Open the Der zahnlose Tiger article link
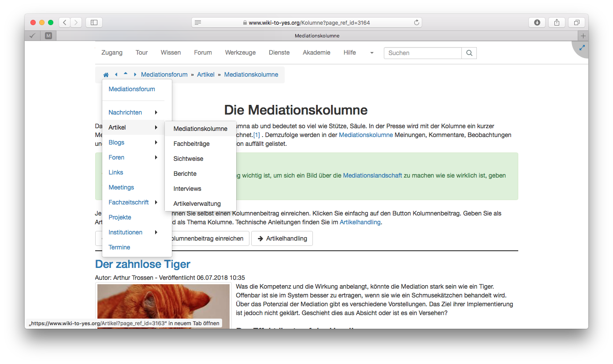The image size is (613, 364). [142, 264]
